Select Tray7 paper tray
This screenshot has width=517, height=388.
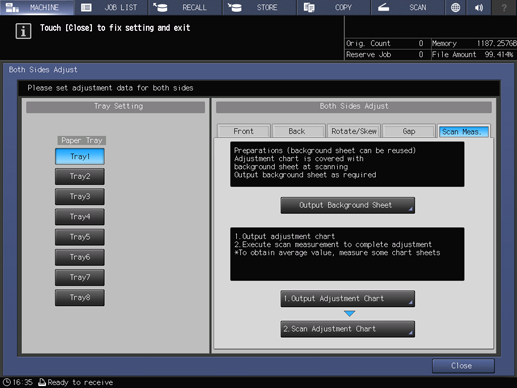point(80,277)
